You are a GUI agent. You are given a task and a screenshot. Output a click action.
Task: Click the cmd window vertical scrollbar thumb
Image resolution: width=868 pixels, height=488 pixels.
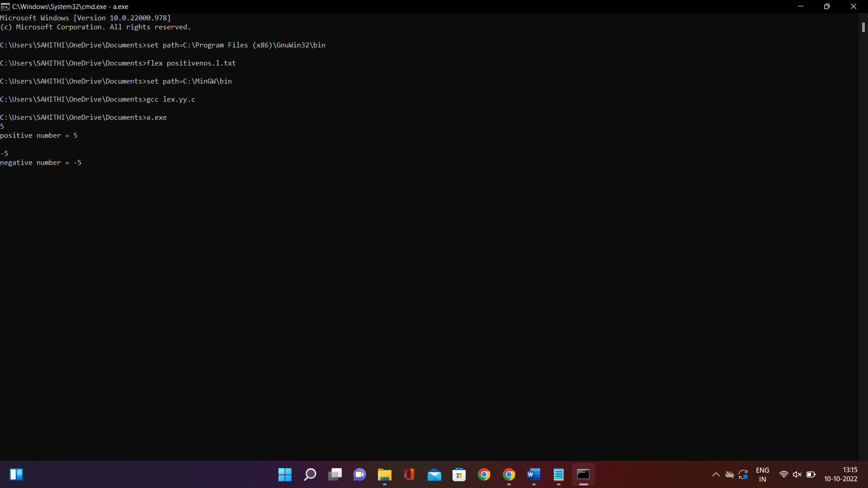(863, 28)
